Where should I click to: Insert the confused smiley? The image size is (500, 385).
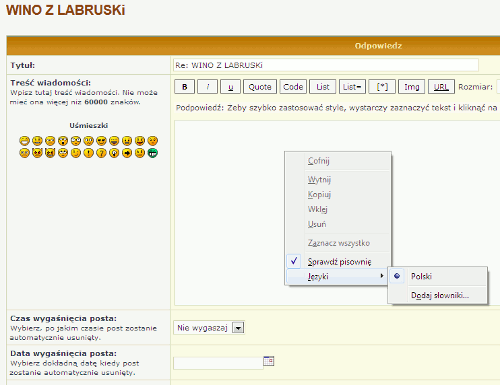89,141
